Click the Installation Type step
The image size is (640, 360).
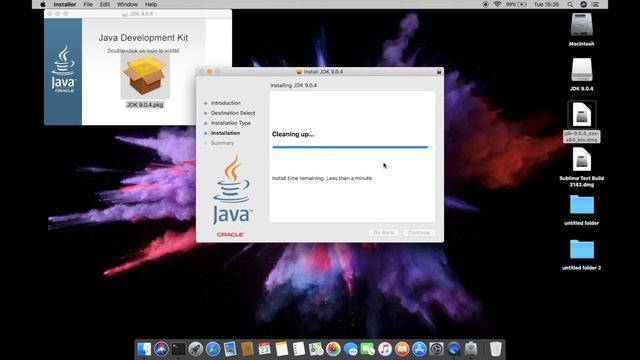click(231, 123)
